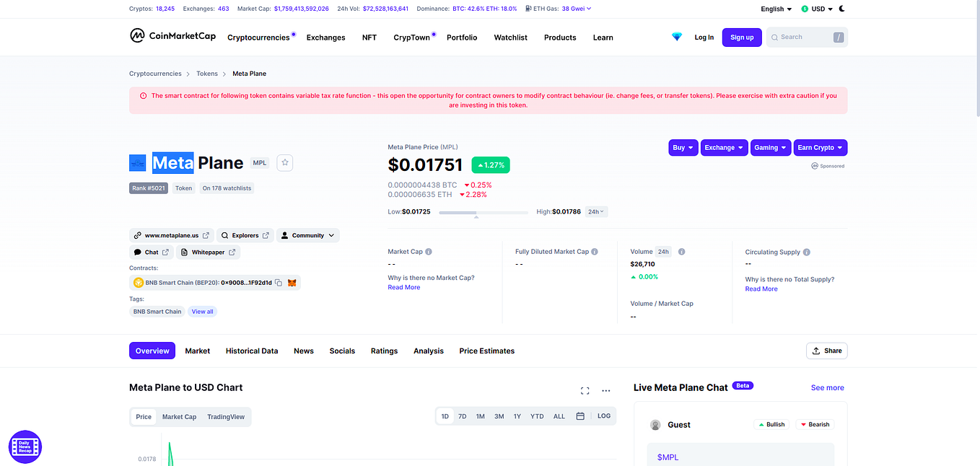
Task: Select Market Cap chart view
Action: coord(179,417)
